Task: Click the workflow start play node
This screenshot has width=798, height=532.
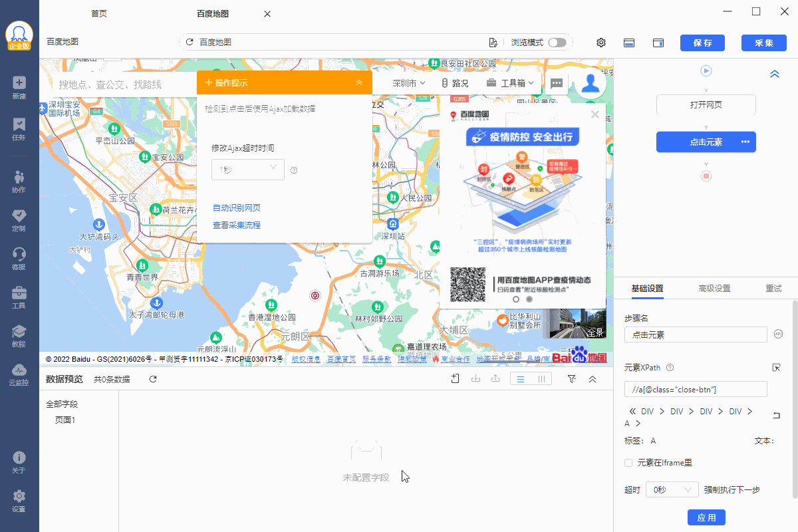Action: tap(706, 70)
